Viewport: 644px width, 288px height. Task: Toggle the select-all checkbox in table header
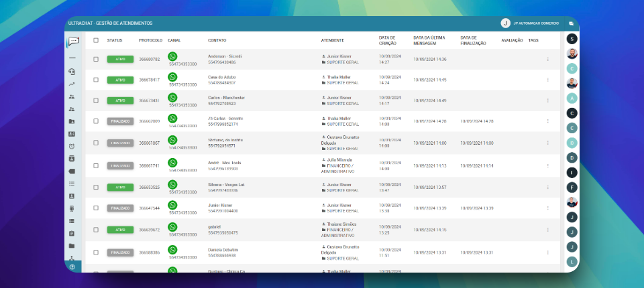coord(96,40)
